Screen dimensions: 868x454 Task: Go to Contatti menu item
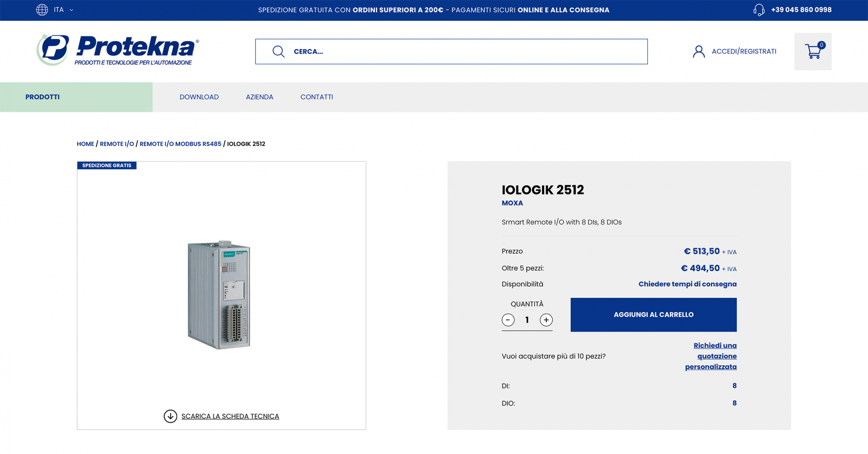(x=316, y=97)
